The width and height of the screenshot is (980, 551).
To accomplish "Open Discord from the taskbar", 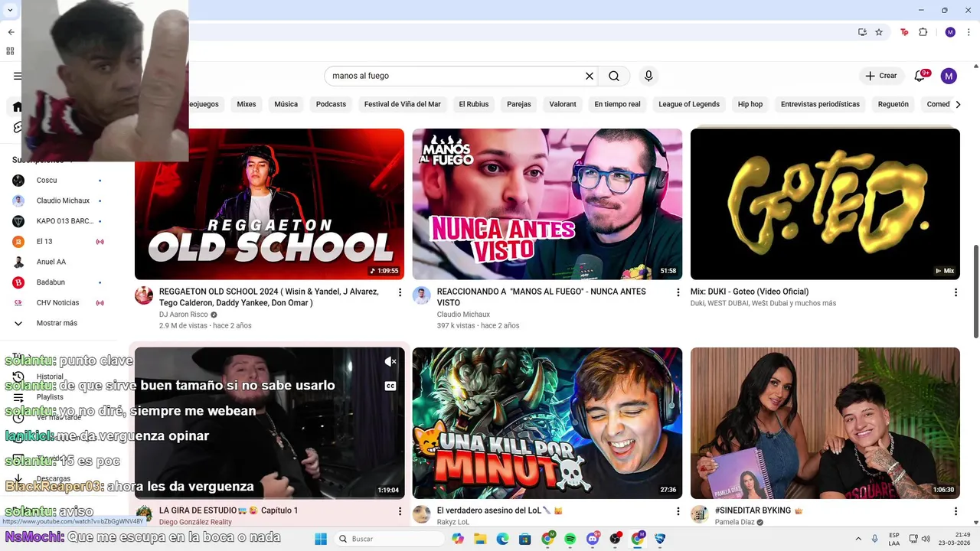I will (592, 539).
